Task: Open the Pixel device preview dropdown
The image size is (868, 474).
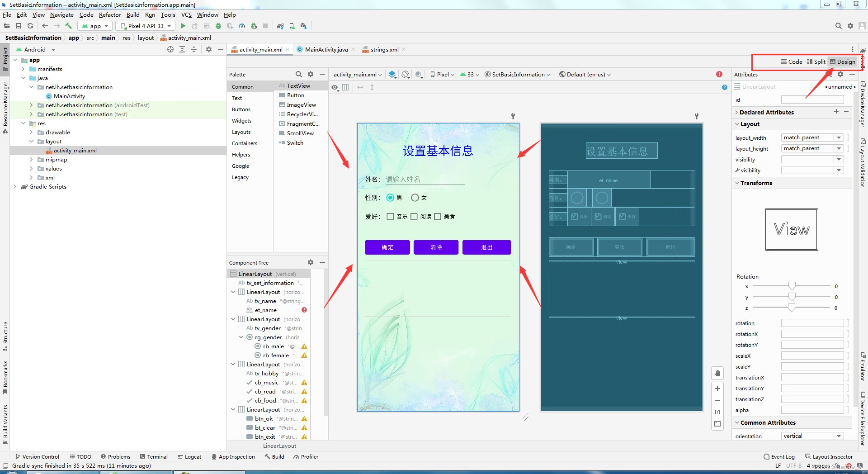Action: 442,74
